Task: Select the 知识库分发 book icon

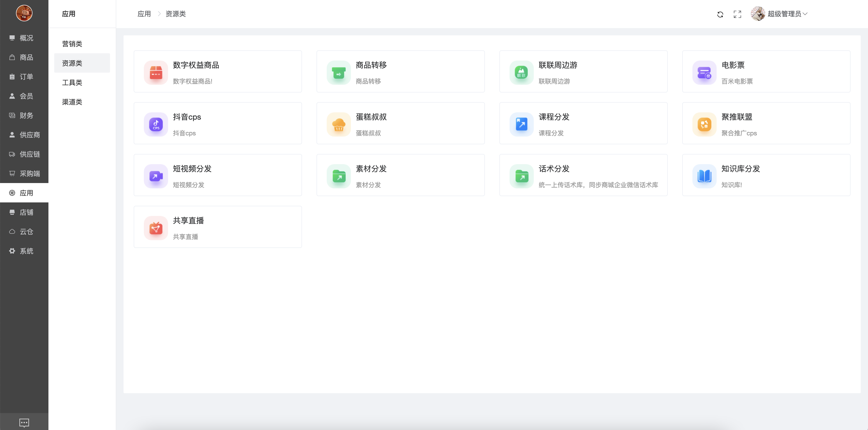Action: 704,176
